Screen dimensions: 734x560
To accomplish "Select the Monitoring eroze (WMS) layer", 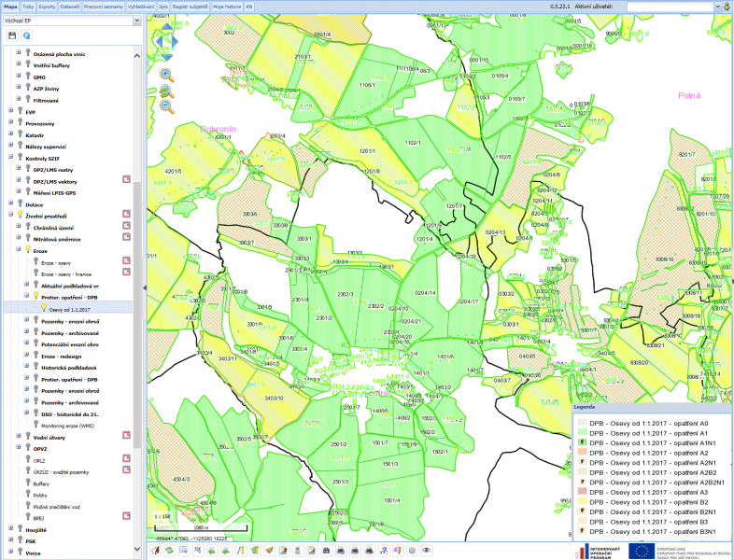I will [67, 425].
